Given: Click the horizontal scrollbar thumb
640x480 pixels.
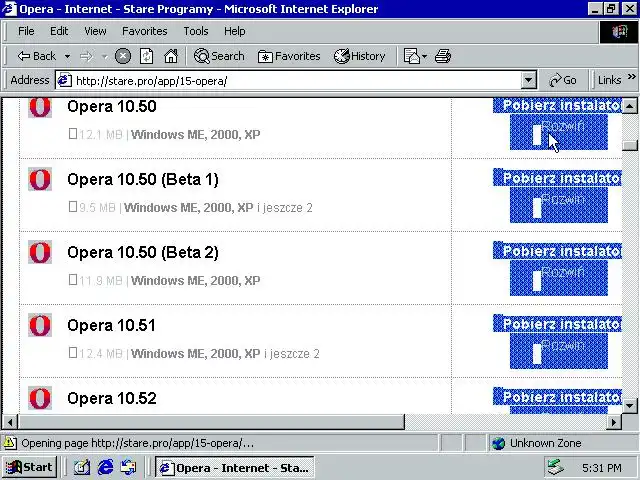Looking at the screenshot, I should 211,422.
